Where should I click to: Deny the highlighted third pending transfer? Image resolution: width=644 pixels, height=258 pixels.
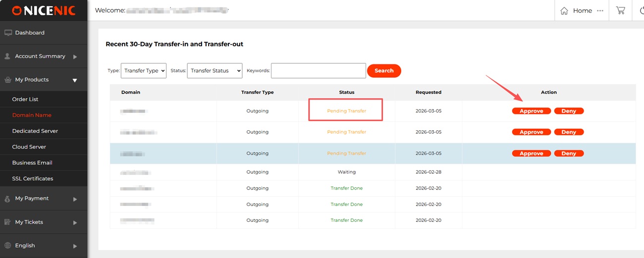tap(569, 154)
